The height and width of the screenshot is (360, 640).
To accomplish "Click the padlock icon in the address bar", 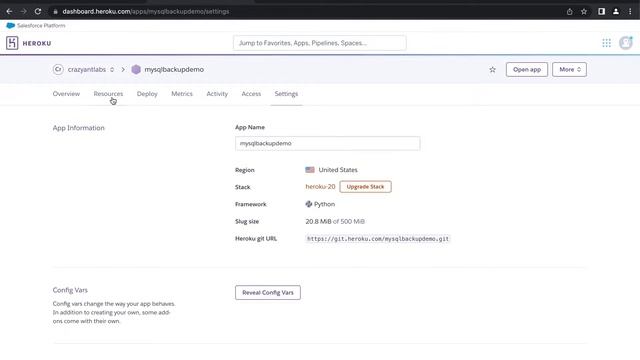I will [x=56, y=11].
